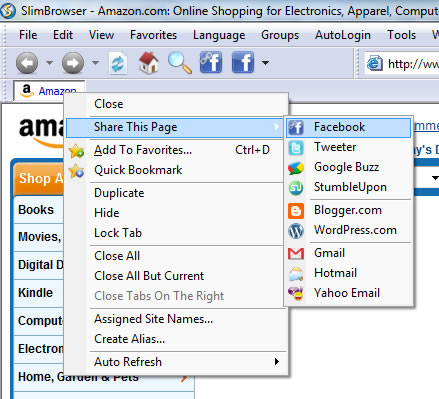Screen dimensions: 439x399
Task: Choose Close All But Current entry
Action: [176, 276]
